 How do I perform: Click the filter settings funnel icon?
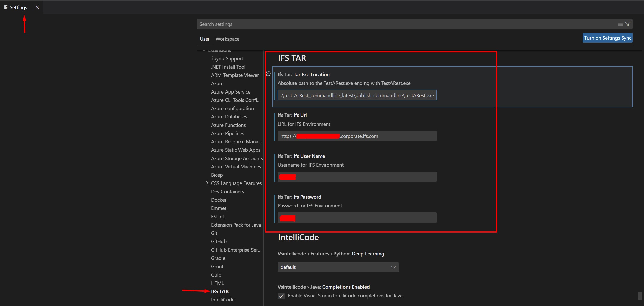coord(628,24)
